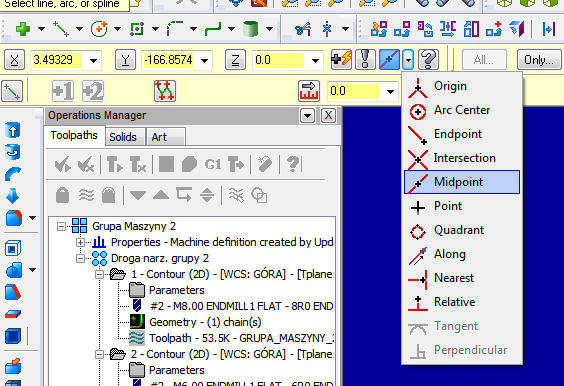Click the G1 post operations icon

213,165
